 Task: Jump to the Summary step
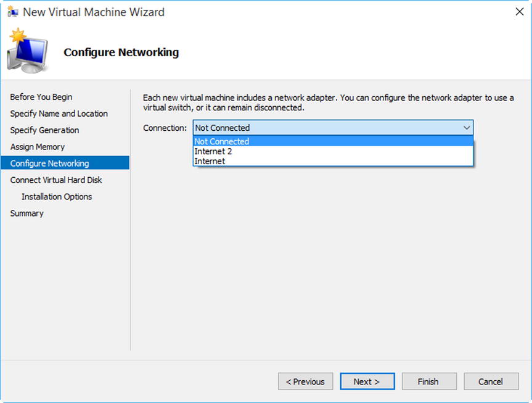(27, 214)
